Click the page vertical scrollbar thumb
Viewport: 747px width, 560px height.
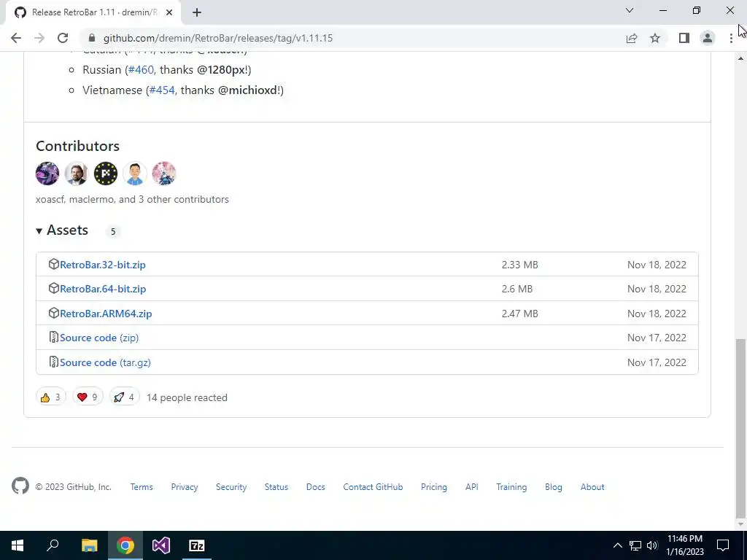click(740, 428)
